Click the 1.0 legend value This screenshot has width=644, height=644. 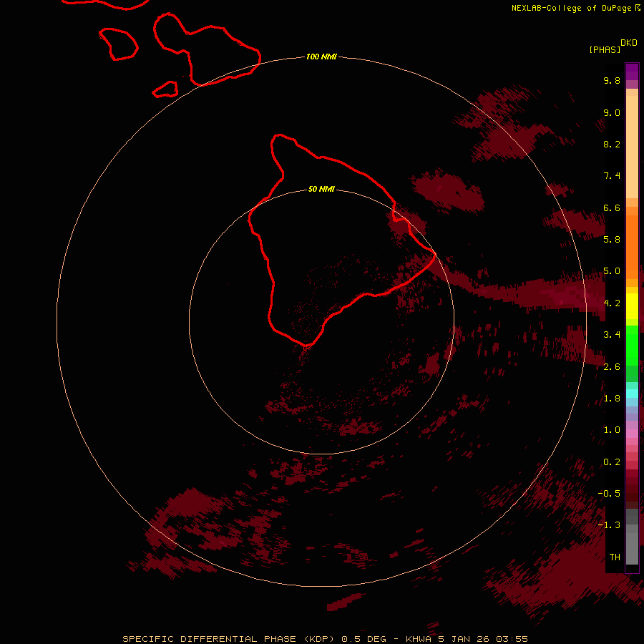coord(612,429)
